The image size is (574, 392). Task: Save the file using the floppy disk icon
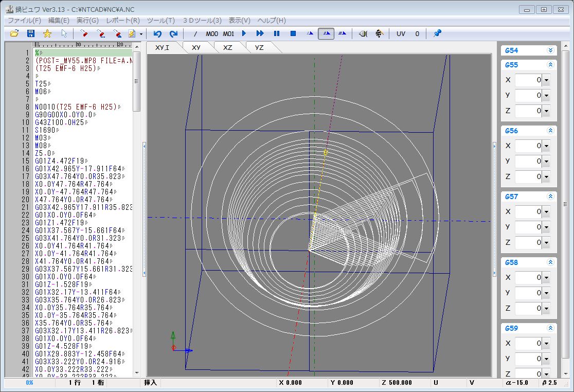(x=31, y=33)
